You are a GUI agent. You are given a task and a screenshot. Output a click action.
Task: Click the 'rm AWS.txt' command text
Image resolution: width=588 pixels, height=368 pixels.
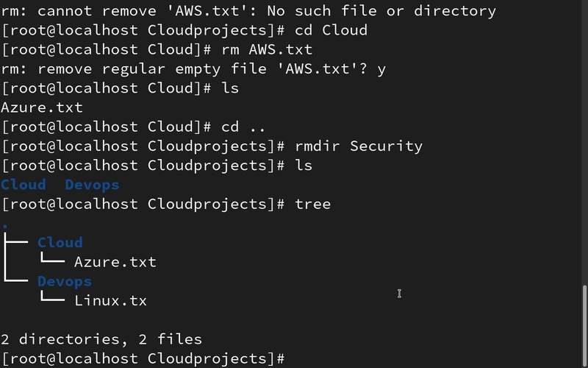coord(267,49)
